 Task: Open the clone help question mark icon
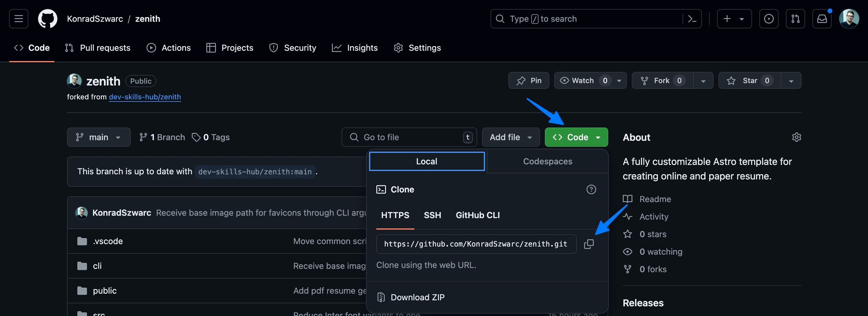(591, 189)
